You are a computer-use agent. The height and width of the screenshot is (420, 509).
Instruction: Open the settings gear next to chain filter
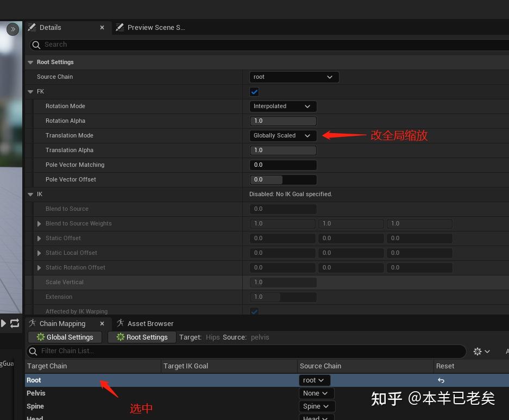click(x=478, y=351)
